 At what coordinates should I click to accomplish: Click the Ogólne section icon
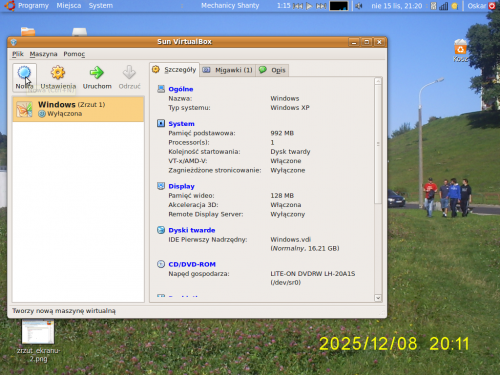161,89
